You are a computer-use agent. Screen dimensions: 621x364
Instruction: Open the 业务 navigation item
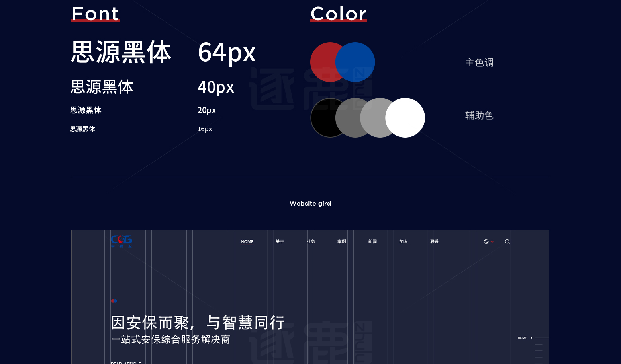311,241
